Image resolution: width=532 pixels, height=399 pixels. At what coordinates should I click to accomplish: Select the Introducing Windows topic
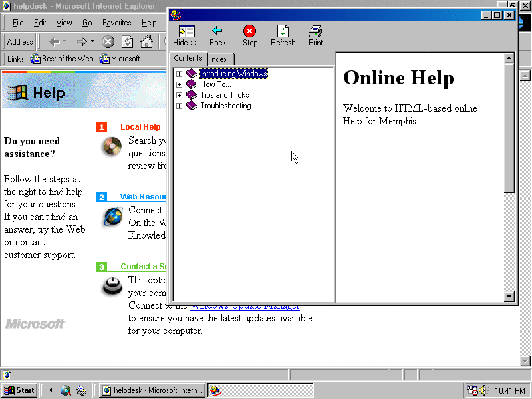tap(233, 74)
